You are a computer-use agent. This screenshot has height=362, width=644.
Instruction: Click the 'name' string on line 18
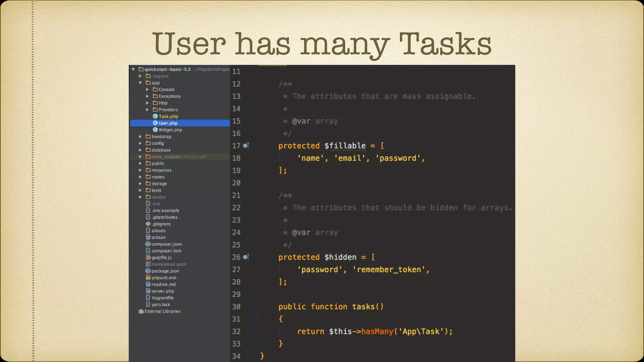311,158
